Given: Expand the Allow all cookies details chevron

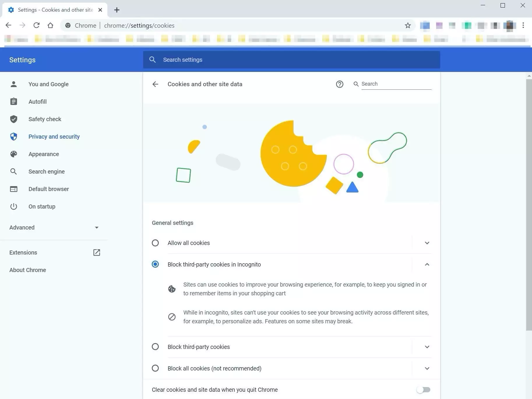Looking at the screenshot, I should pyautogui.click(x=427, y=243).
